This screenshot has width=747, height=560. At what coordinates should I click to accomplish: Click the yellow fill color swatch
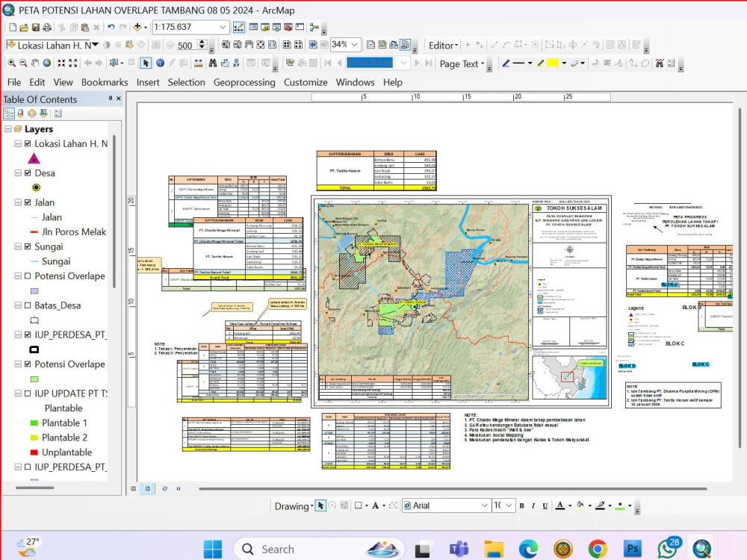coord(553,63)
